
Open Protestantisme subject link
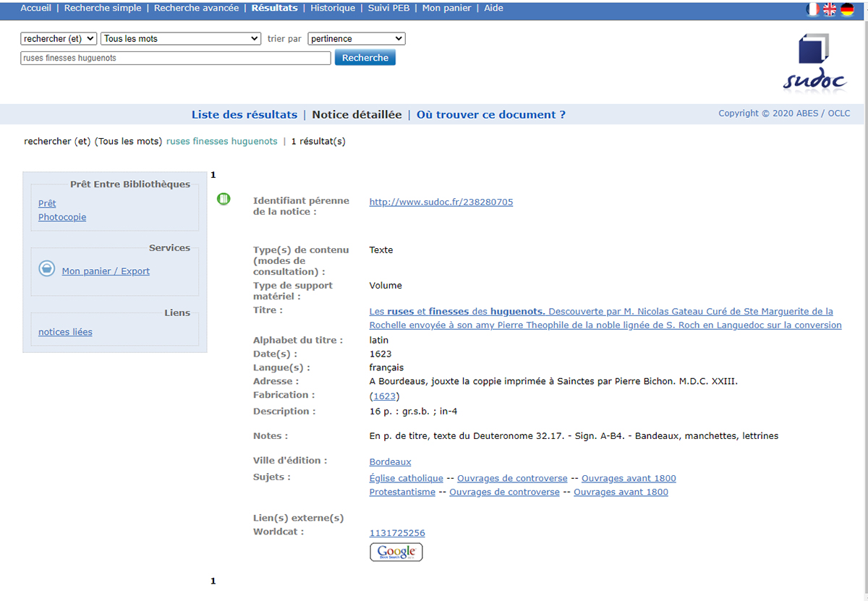[402, 492]
